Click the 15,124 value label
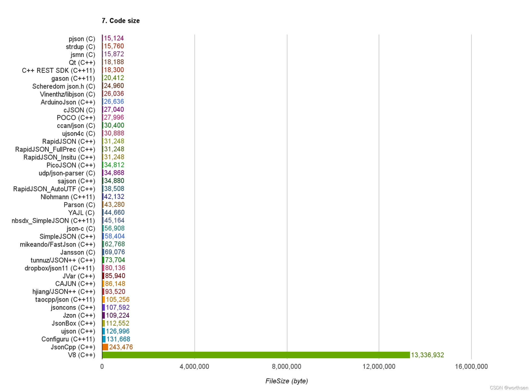Screen dimensions: 532x392 click(114, 38)
